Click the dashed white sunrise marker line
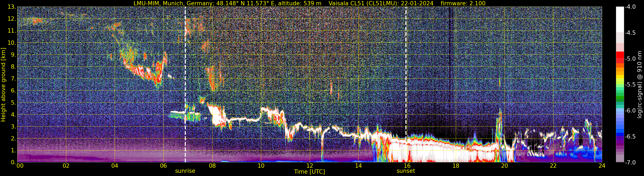 [x=185, y=85]
